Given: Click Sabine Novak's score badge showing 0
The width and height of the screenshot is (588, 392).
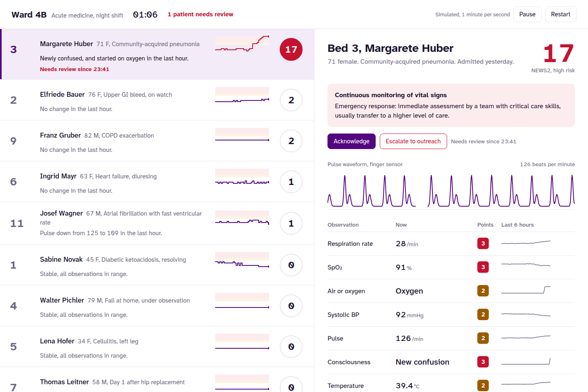Looking at the screenshot, I should (291, 265).
